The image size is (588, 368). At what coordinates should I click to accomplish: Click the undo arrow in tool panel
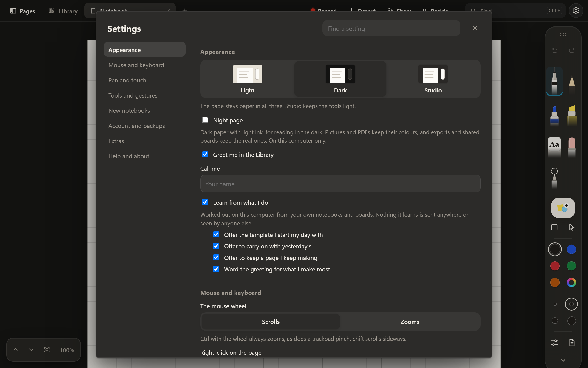tap(554, 50)
